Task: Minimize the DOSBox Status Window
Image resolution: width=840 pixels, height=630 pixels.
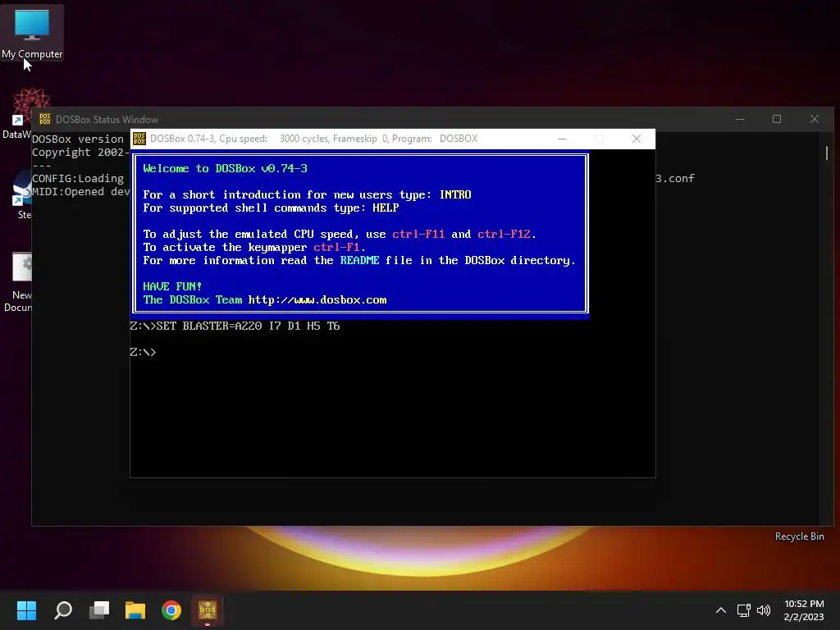Action: coord(740,119)
